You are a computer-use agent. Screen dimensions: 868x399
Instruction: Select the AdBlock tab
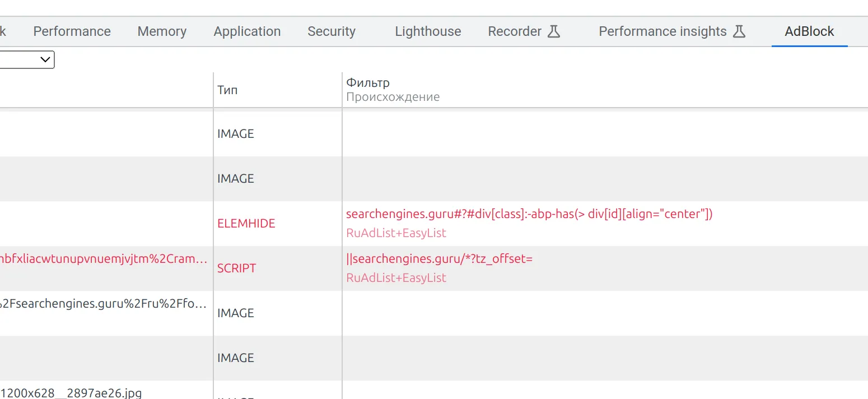[809, 31]
